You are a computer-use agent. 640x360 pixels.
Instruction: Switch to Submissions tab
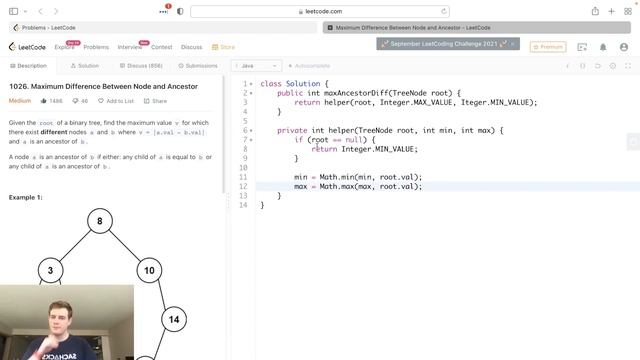[198, 66]
